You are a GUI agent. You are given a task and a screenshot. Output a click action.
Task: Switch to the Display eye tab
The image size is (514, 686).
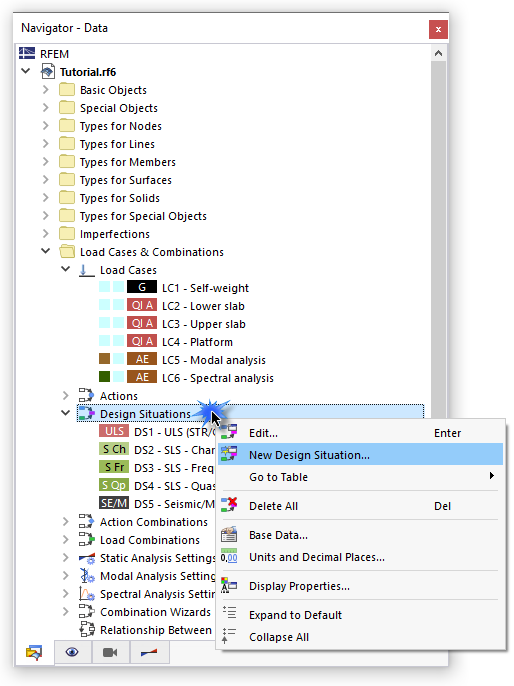[72, 652]
